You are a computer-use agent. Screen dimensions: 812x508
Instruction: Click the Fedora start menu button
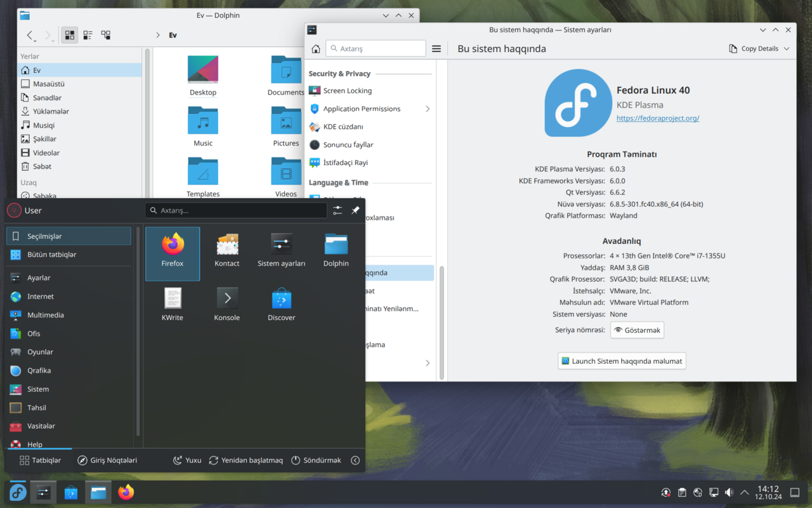17,492
